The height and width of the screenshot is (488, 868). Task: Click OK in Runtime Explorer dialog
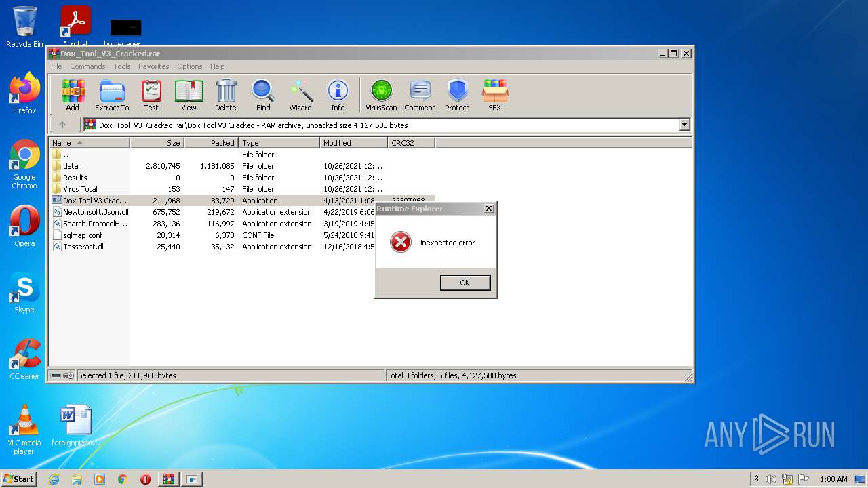point(465,283)
